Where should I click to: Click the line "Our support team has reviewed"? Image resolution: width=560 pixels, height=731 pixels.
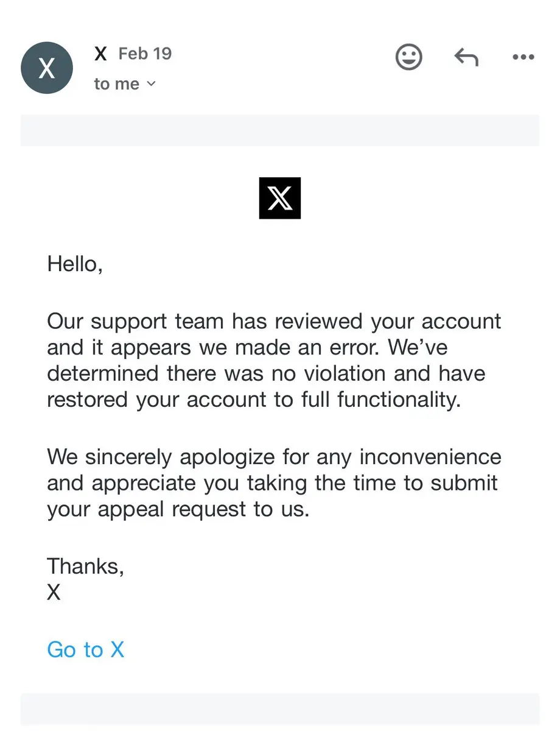coord(274,321)
